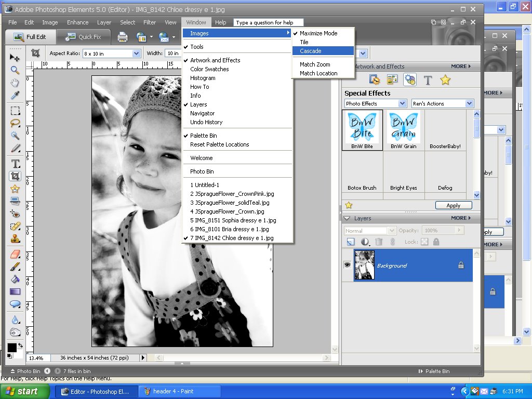Image resolution: width=532 pixels, height=399 pixels.
Task: Click the Photo Bin toggle at bottom
Action: 25,371
